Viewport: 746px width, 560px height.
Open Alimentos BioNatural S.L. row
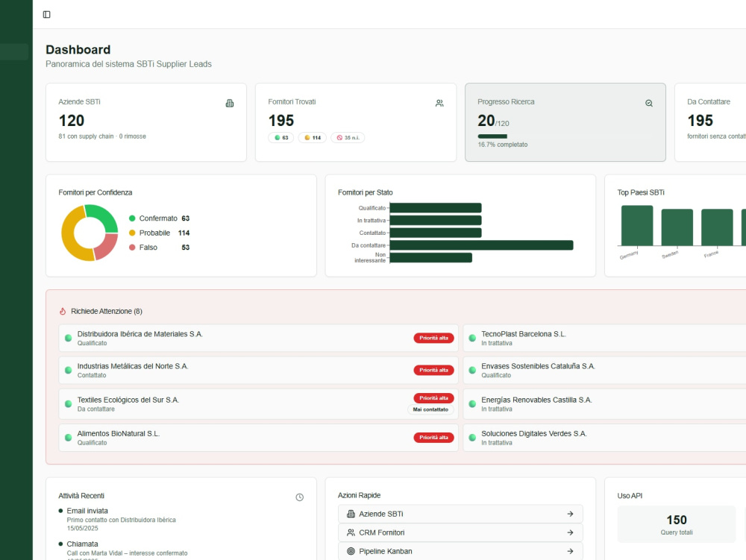[258, 438]
